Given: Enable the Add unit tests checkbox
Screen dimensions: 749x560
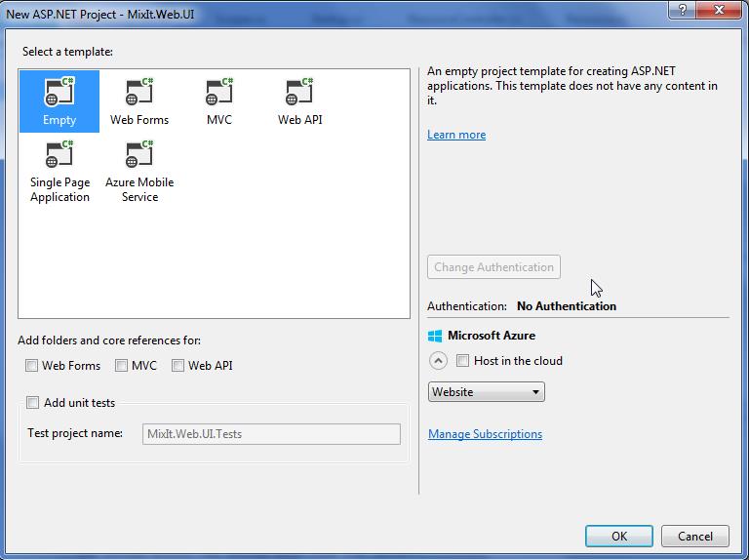Looking at the screenshot, I should coord(33,403).
